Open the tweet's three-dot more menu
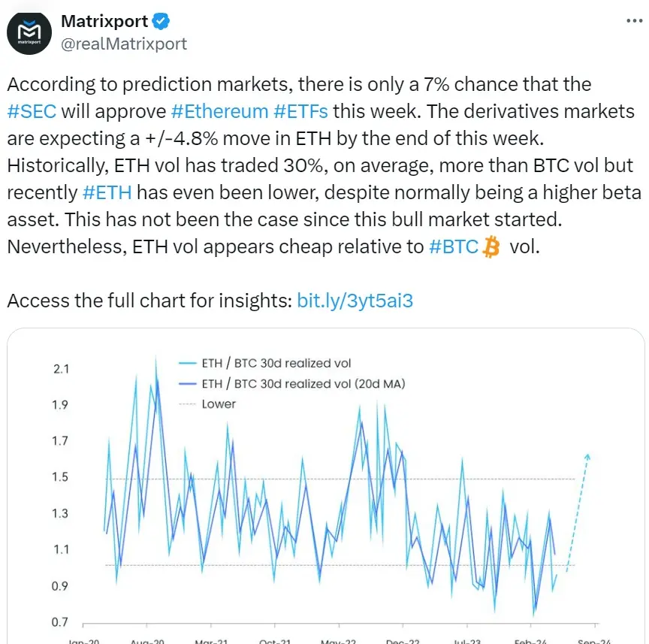Screen dimensions: 649x644 pyautogui.click(x=633, y=22)
